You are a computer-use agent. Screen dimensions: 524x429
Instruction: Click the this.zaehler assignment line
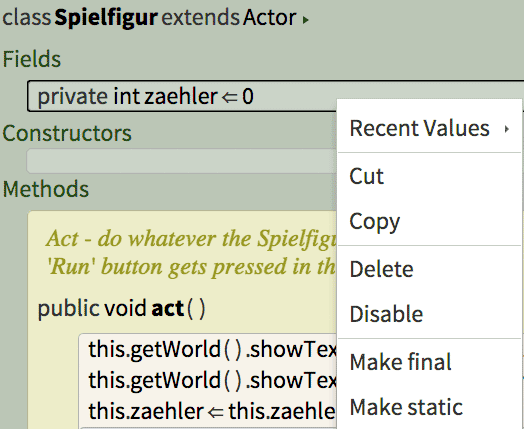tap(212, 411)
